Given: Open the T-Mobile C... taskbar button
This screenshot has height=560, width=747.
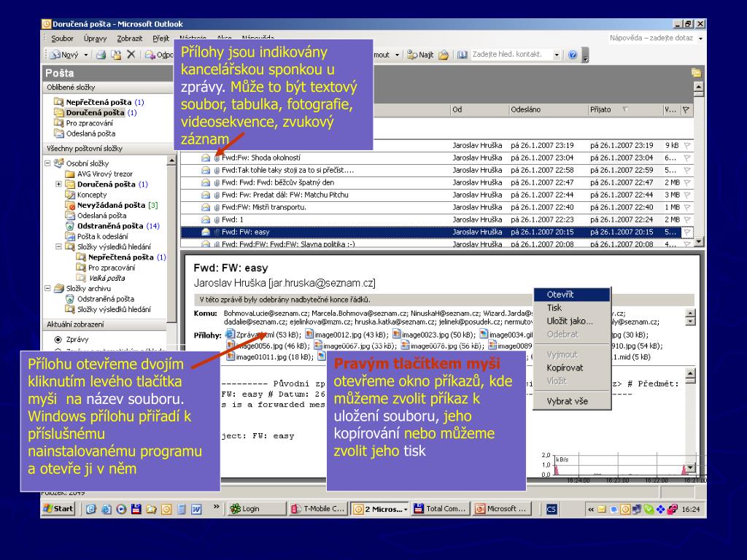Looking at the screenshot, I should [318, 508].
